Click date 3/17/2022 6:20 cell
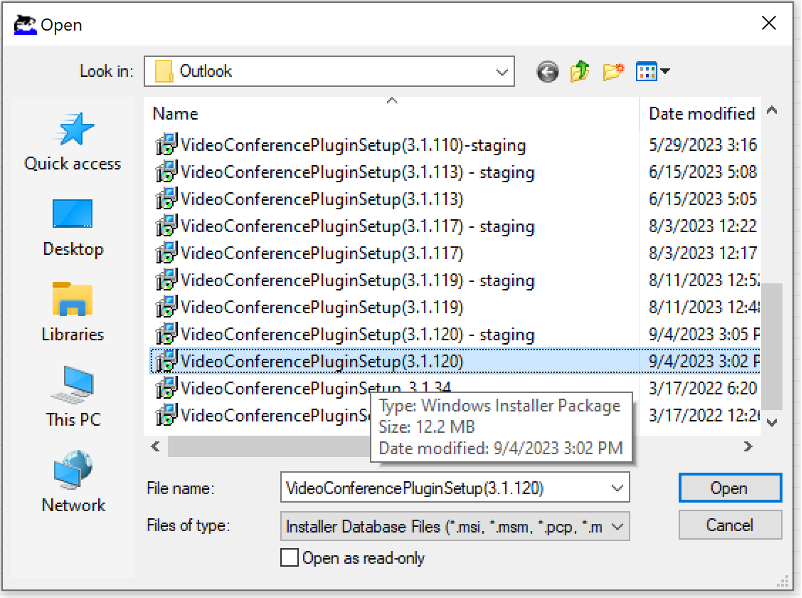The width and height of the screenshot is (802, 598). point(703,388)
